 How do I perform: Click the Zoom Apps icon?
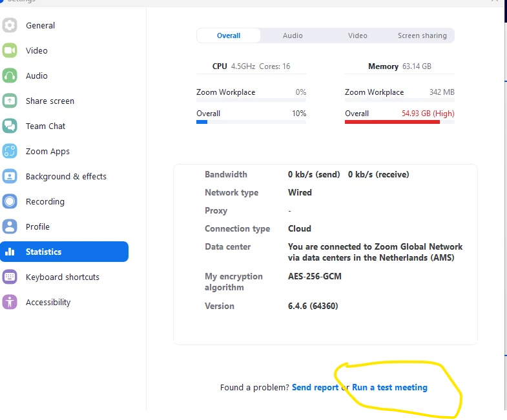(10, 151)
